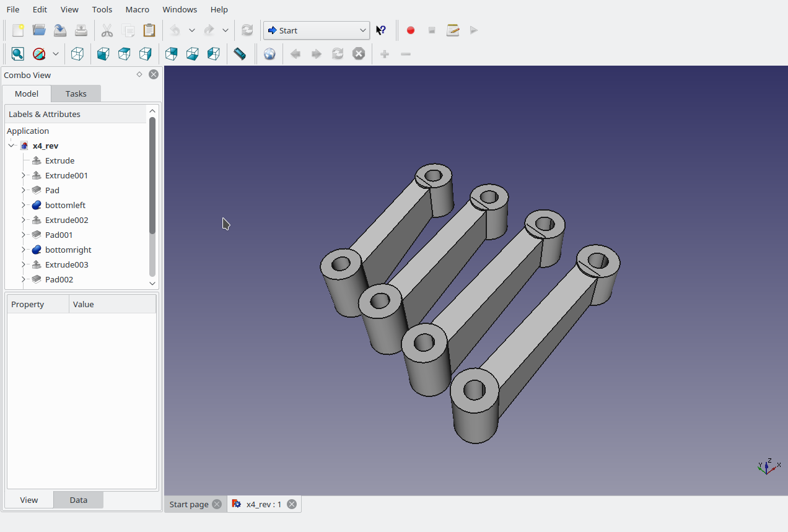The height and width of the screenshot is (532, 788).
Task: Switch to the Data property tab
Action: tap(78, 500)
